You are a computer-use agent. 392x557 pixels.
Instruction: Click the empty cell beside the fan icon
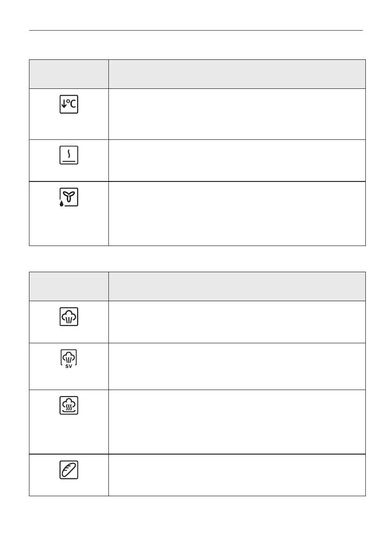[236, 213]
